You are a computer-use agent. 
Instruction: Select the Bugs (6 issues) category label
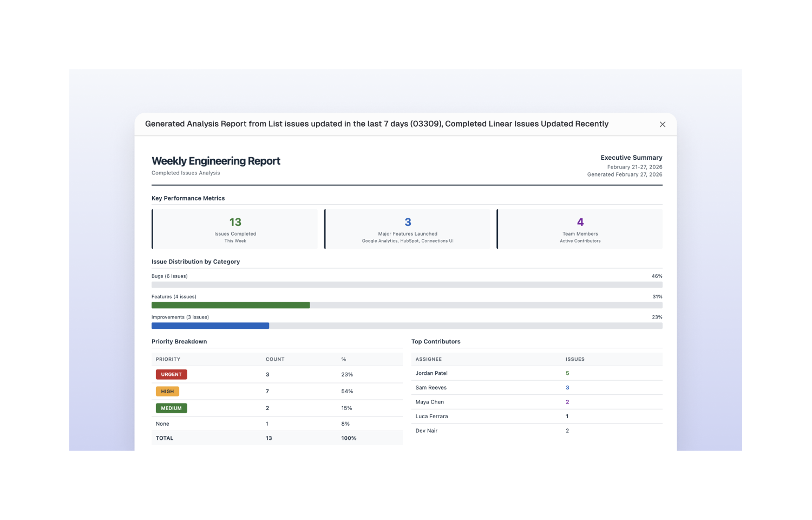(169, 276)
